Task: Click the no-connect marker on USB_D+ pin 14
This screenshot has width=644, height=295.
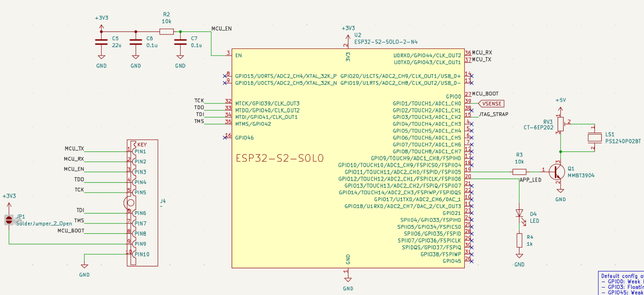Action: [471, 76]
